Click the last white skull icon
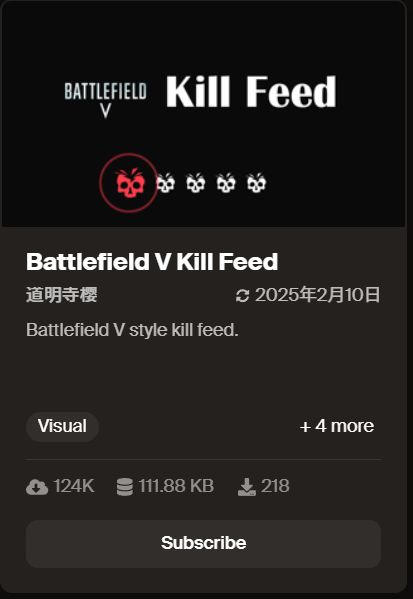 coord(256,183)
